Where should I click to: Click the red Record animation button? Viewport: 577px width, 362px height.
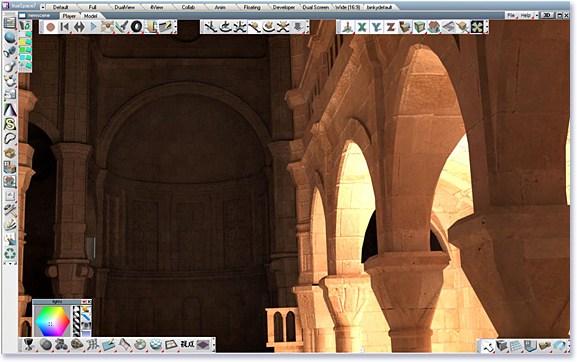(51, 27)
